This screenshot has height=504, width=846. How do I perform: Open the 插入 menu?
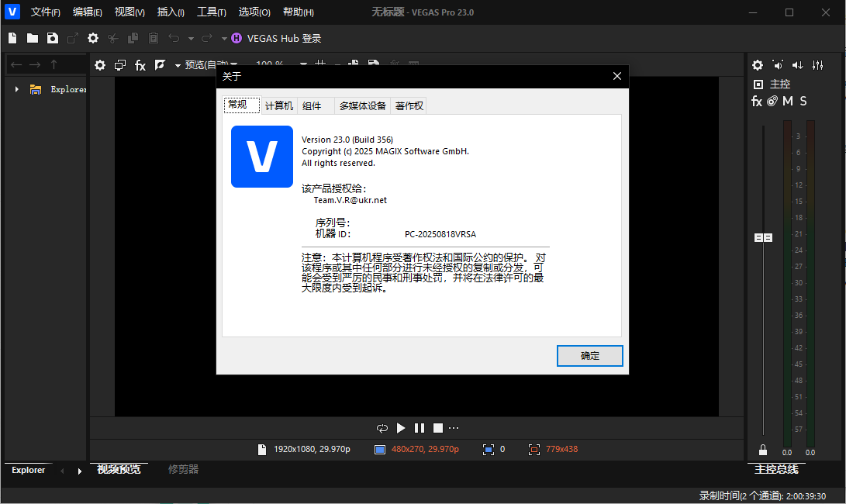pyautogui.click(x=171, y=12)
